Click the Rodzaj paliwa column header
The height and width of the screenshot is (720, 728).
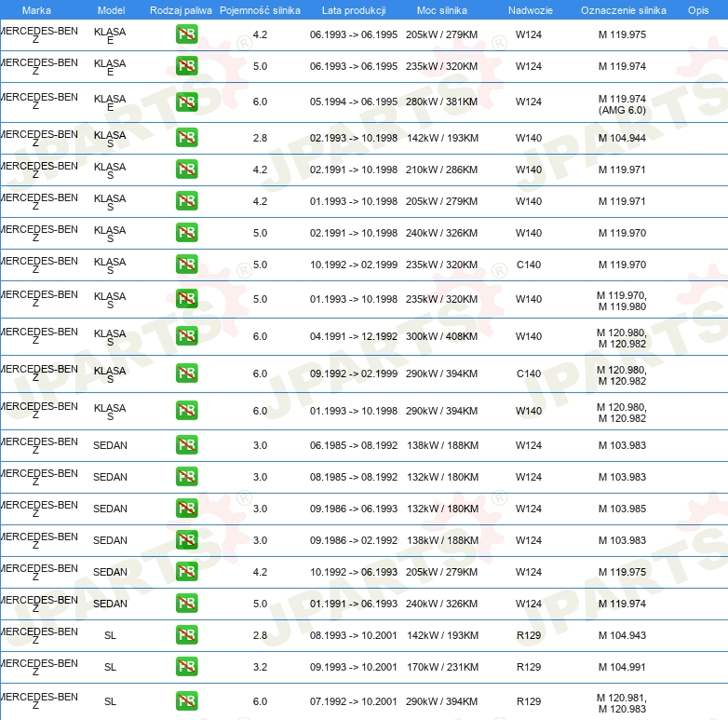point(181,10)
